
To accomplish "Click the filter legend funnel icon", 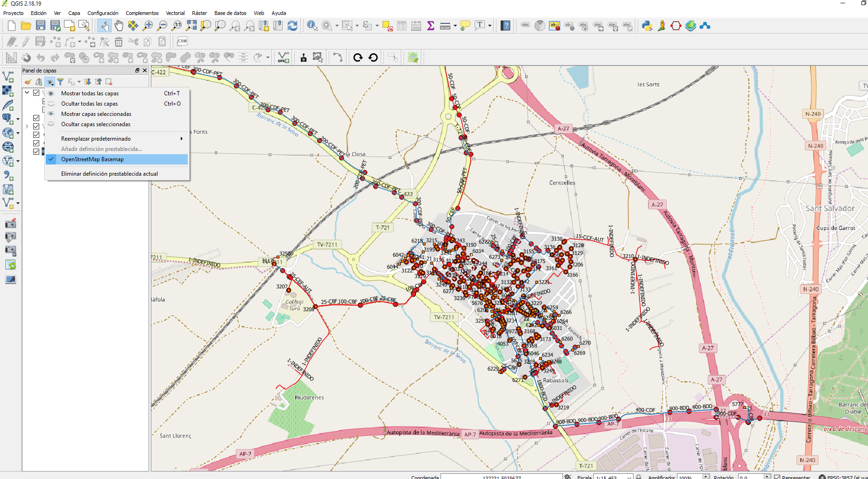I will pos(60,81).
